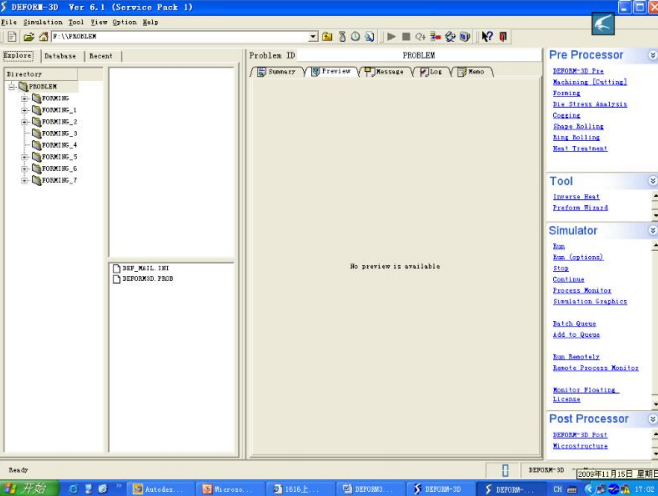Click the Batch Queue link
Screen dimensions: 658x496
tap(574, 323)
